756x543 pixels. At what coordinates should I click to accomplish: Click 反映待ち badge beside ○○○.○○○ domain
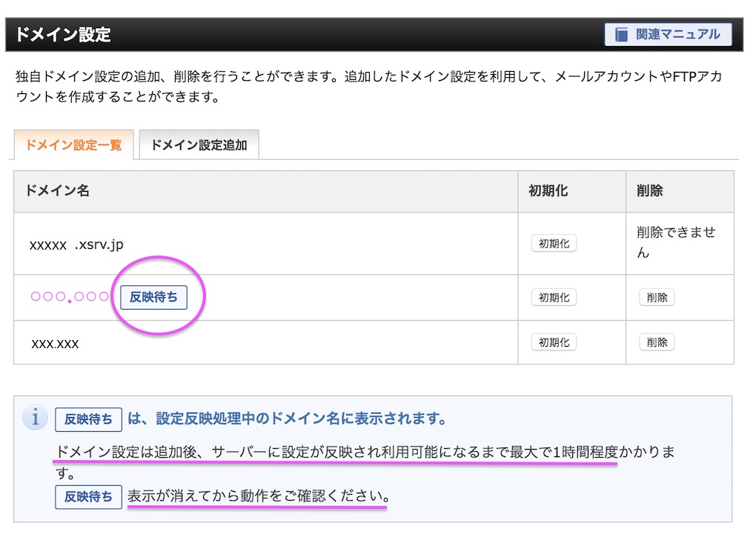153,297
